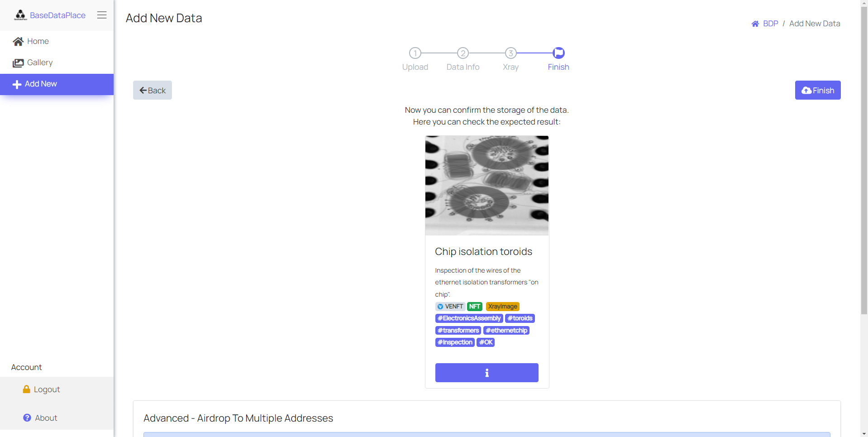This screenshot has height=437, width=868.
Task: Toggle the sidebar hamburger menu
Action: pos(102,15)
